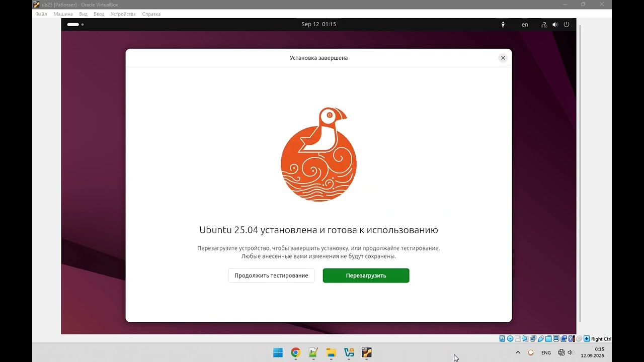
Task: Click the Ubuntu volume icon in top bar
Action: (555, 24)
